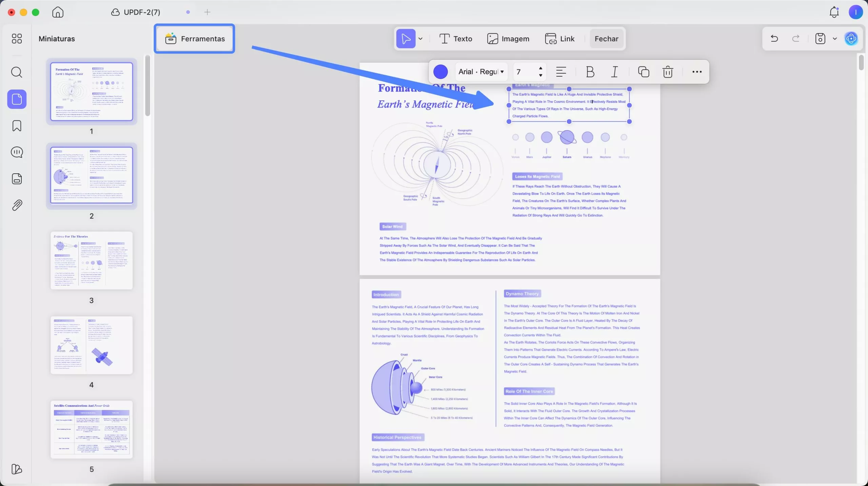Select the Imagem edit tool
This screenshot has width=868, height=486.
click(508, 39)
